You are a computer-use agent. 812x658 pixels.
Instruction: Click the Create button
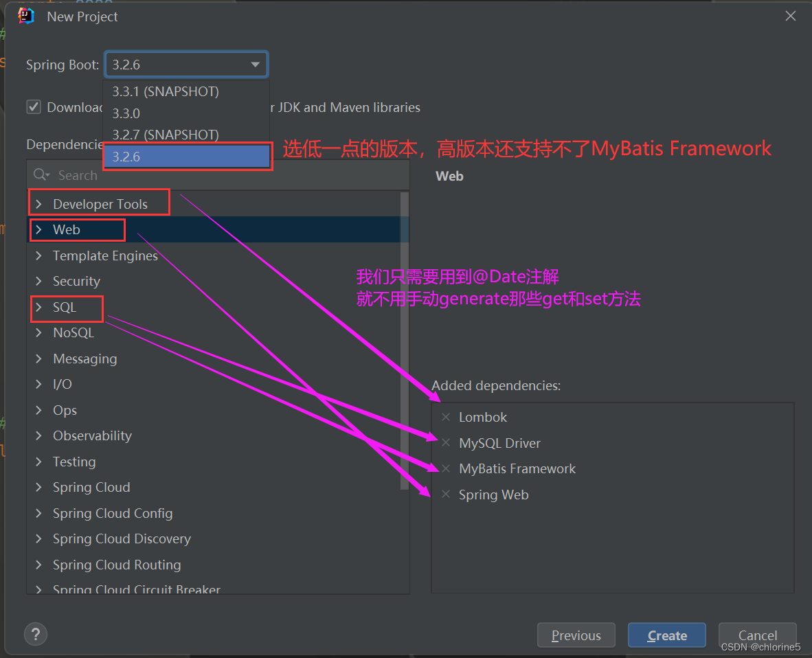coord(667,635)
